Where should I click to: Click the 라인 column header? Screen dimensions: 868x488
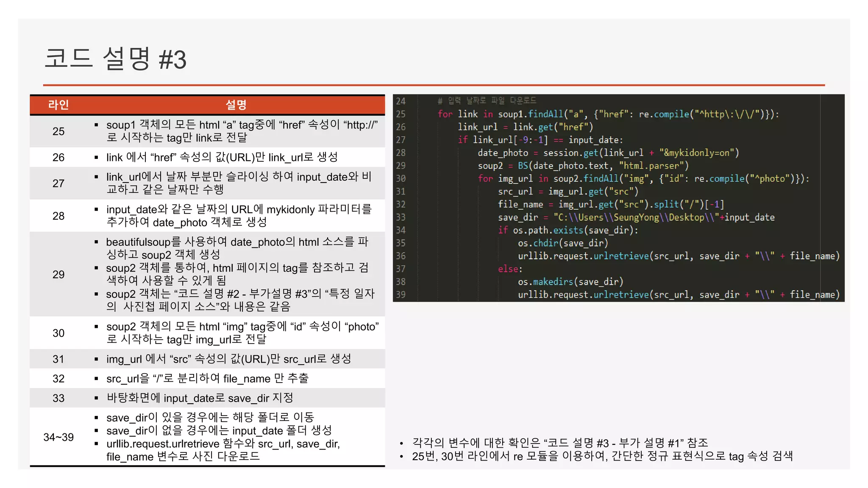58,105
